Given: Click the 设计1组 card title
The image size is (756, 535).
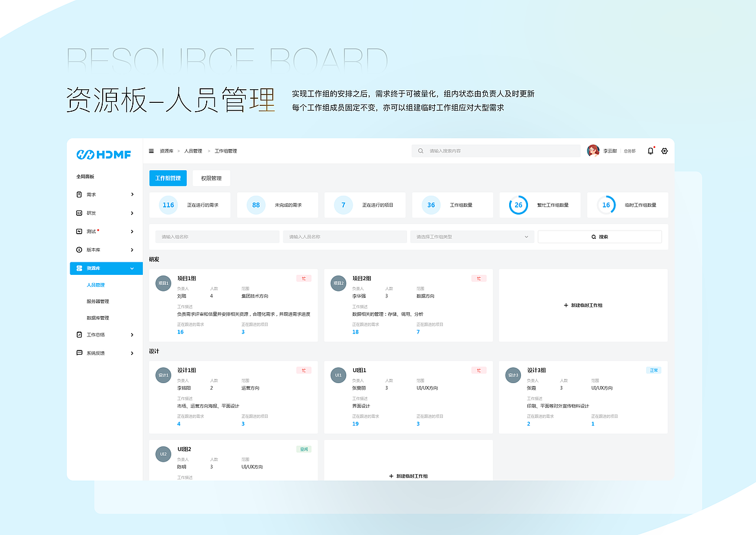Looking at the screenshot, I should point(187,371).
